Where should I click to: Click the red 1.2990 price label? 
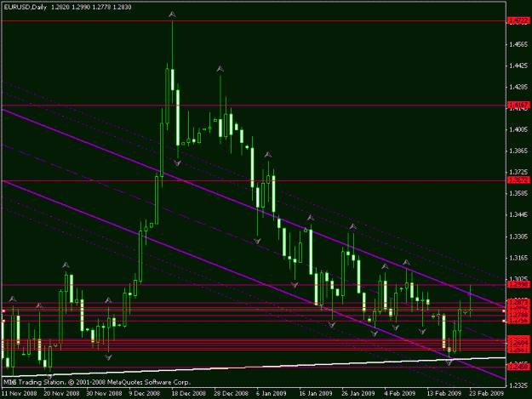click(518, 284)
